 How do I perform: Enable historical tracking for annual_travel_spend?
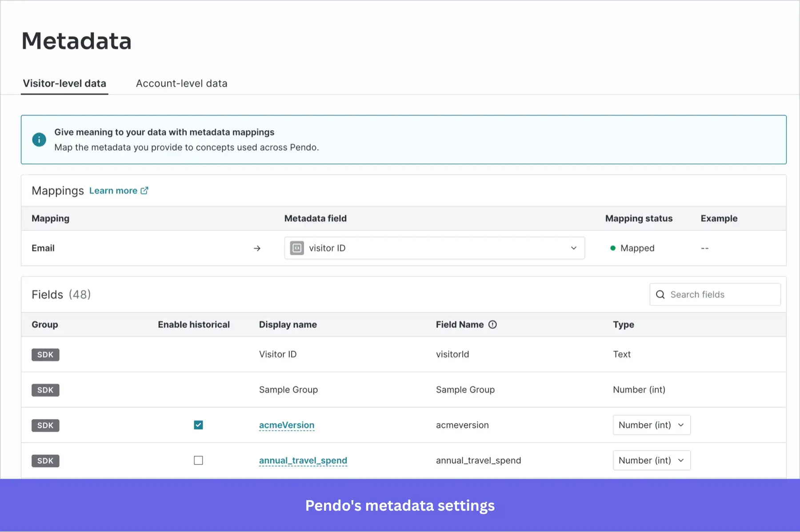coord(198,460)
